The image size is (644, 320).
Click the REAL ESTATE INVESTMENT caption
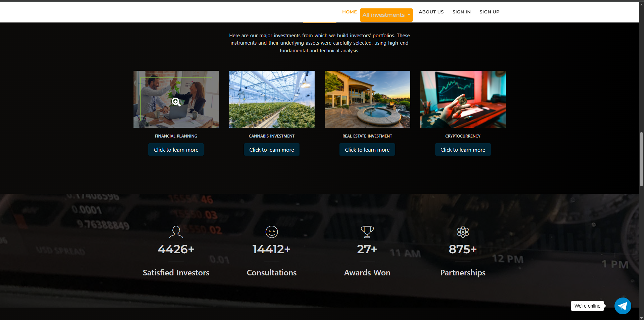coord(367,136)
